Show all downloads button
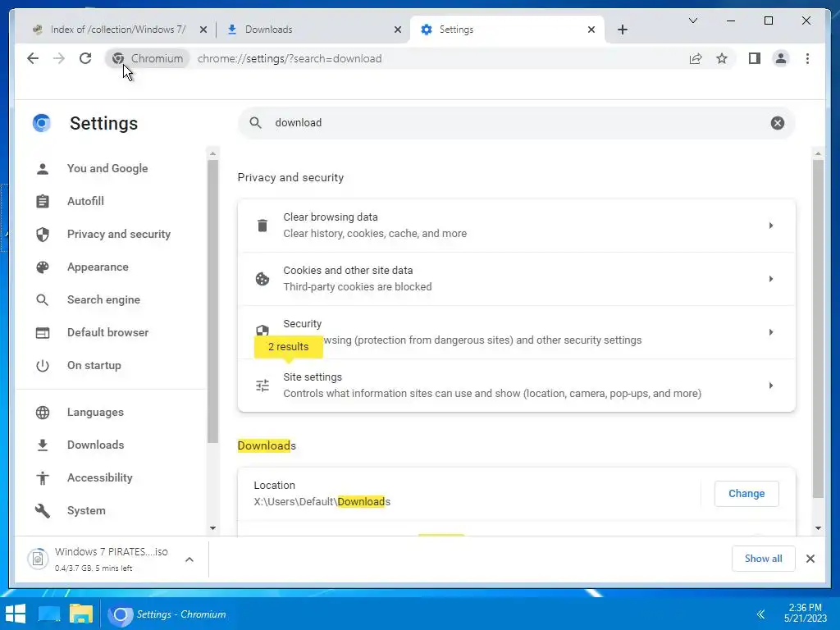Image resolution: width=840 pixels, height=630 pixels. [x=763, y=558]
